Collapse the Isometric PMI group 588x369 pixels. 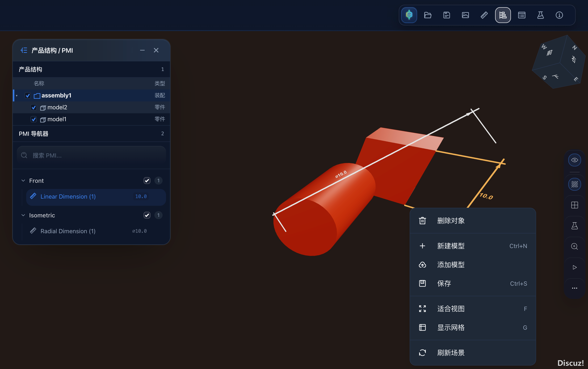click(23, 215)
